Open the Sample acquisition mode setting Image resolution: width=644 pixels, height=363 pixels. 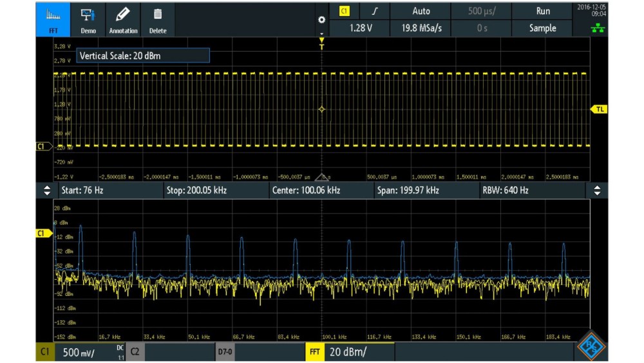click(542, 28)
